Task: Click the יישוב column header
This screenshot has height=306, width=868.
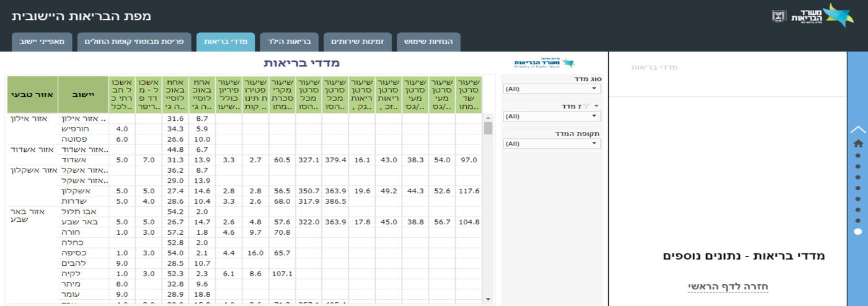Action: [x=83, y=95]
